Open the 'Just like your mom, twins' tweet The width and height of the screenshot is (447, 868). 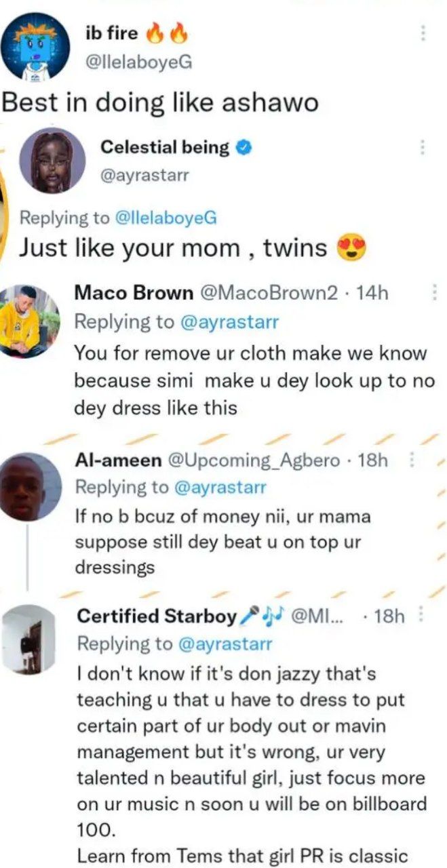click(173, 248)
